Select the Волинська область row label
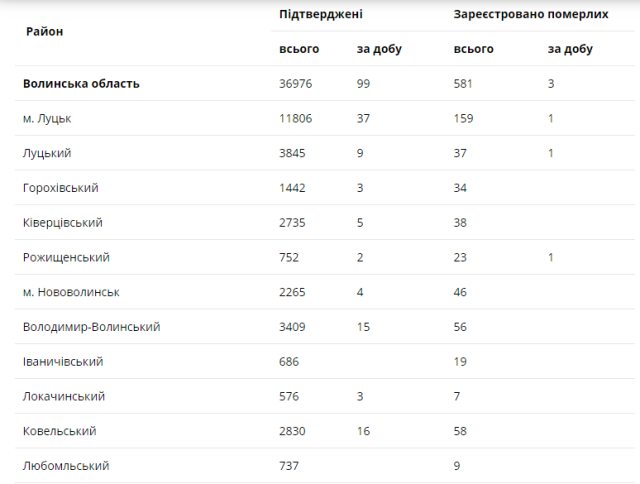 (81, 84)
